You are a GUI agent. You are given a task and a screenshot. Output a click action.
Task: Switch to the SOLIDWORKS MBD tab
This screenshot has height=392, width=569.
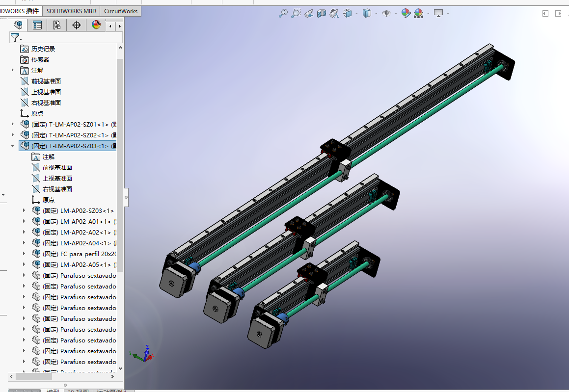[71, 11]
